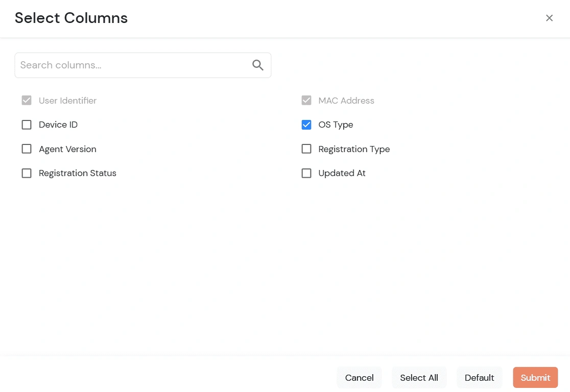This screenshot has height=392, width=570.
Task: Enable the Agent Version column
Action: pyautogui.click(x=27, y=149)
